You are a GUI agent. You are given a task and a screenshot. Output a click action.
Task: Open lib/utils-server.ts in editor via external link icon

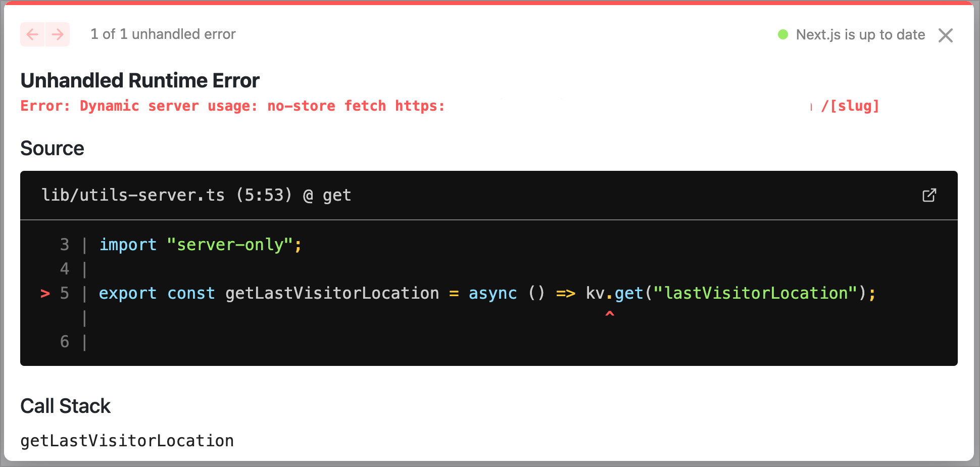(929, 195)
